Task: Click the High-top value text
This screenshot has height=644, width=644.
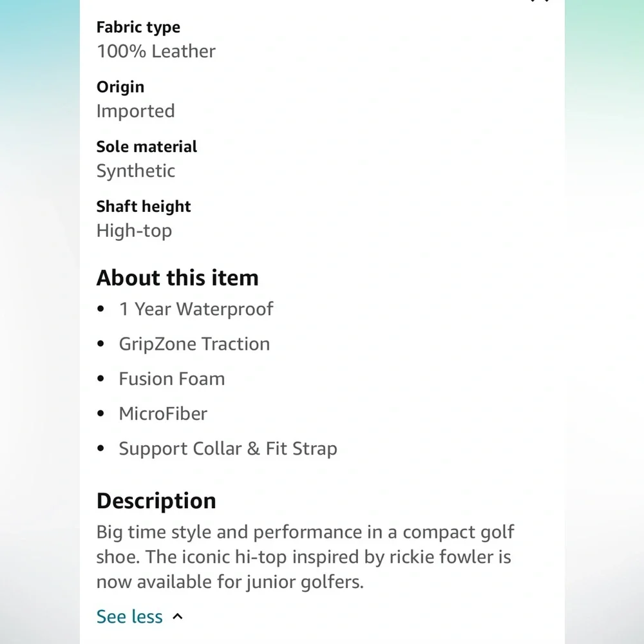Action: [134, 231]
